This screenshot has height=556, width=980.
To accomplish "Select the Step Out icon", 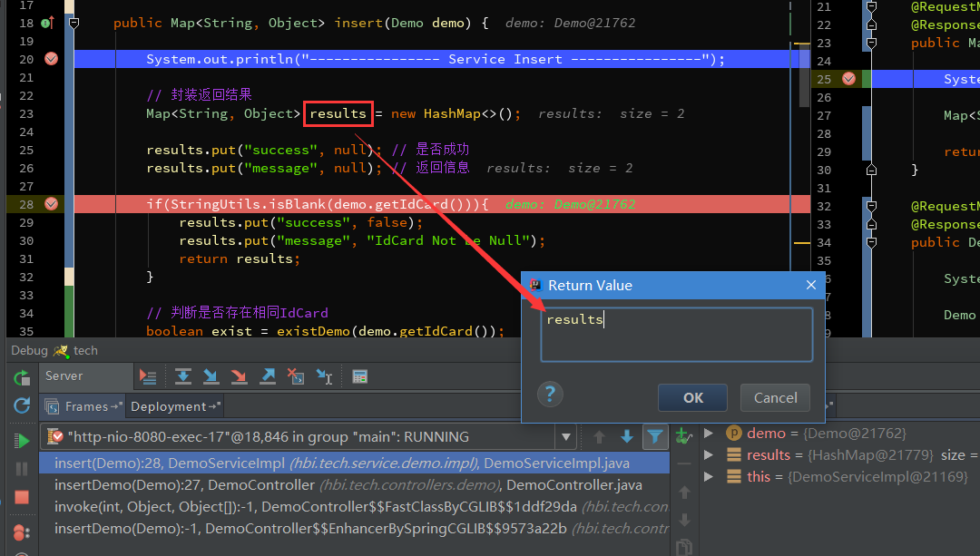I will click(268, 376).
